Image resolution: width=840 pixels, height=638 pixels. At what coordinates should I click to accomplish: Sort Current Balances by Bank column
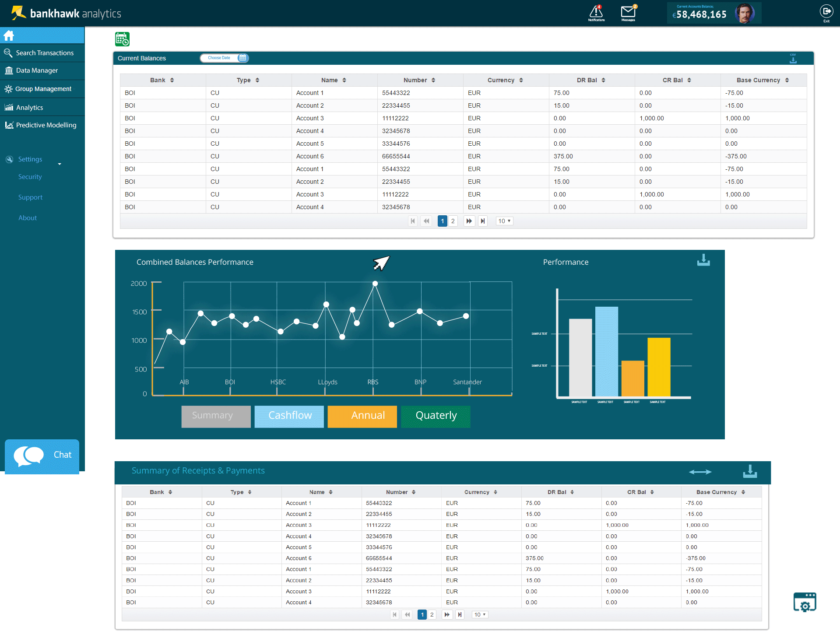[172, 80]
